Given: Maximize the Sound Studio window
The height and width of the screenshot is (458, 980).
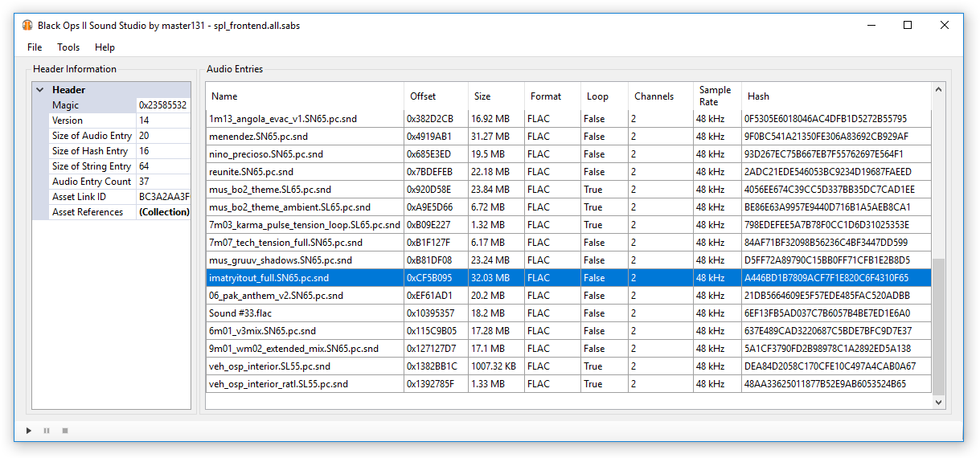Looking at the screenshot, I should 908,25.
